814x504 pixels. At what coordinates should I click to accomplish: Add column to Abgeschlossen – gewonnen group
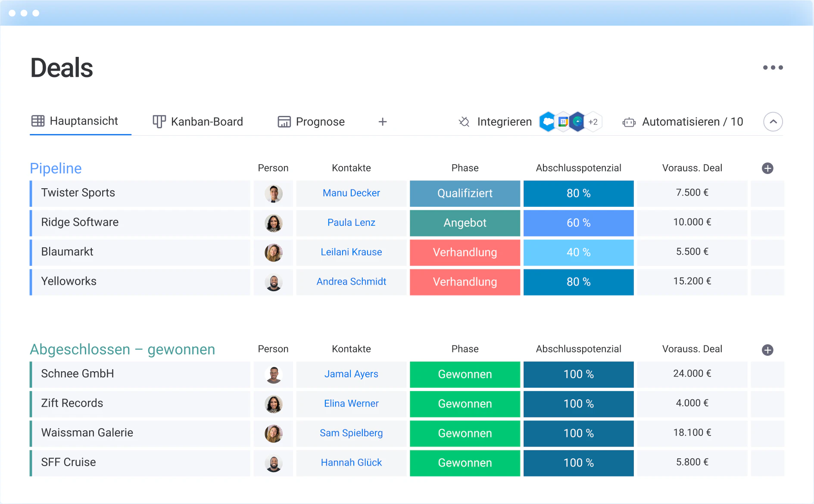point(767,350)
